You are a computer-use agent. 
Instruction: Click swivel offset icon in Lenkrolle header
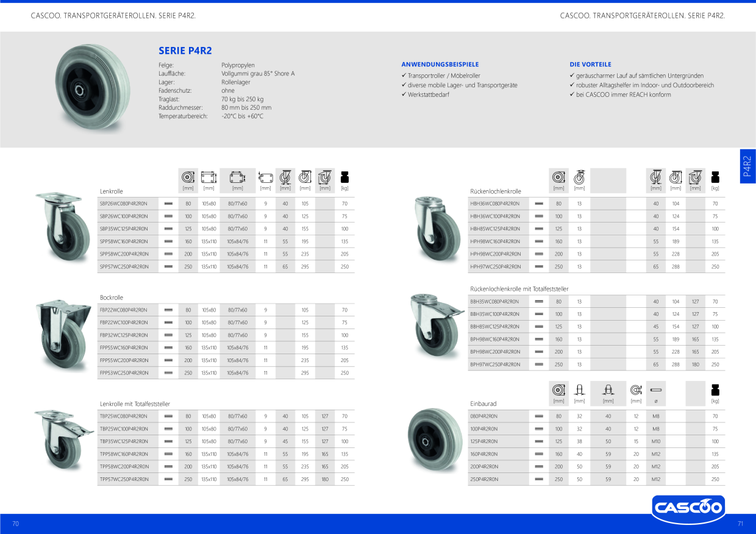tap(285, 177)
